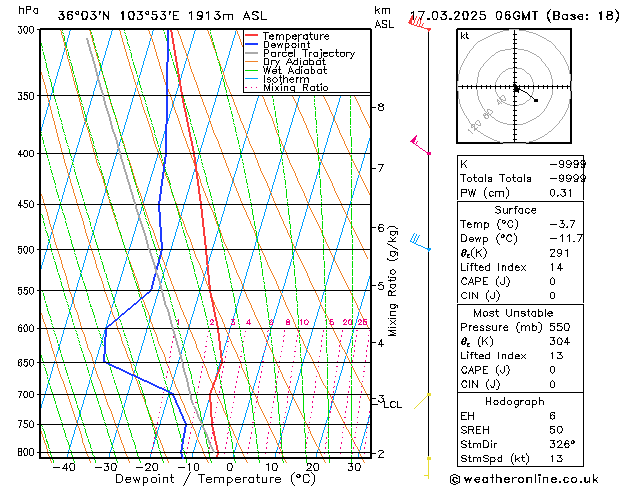Viewport: 629px width, 486px height.
Task: Click the LCL marker label
Action: [x=392, y=405]
